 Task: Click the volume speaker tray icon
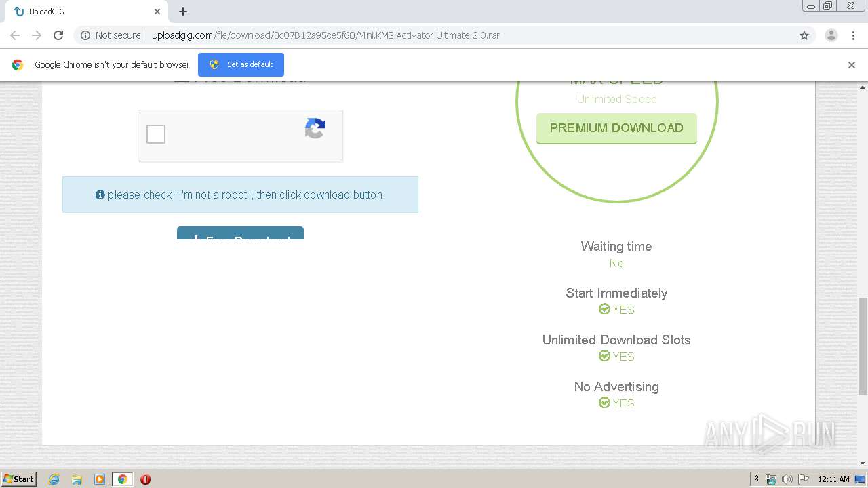(x=787, y=479)
